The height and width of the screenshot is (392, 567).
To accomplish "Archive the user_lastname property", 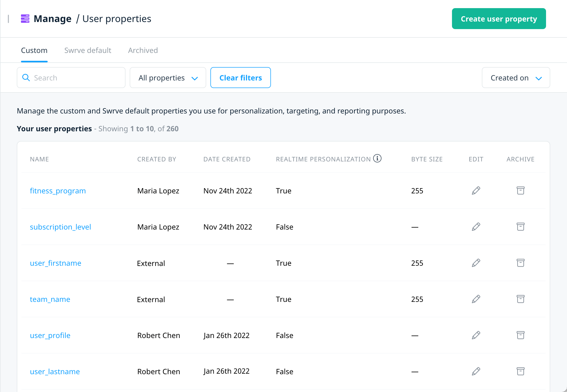I will coord(520,371).
